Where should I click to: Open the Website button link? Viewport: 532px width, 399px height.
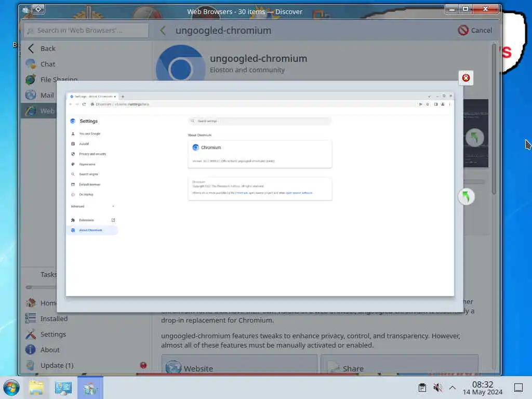point(240,365)
